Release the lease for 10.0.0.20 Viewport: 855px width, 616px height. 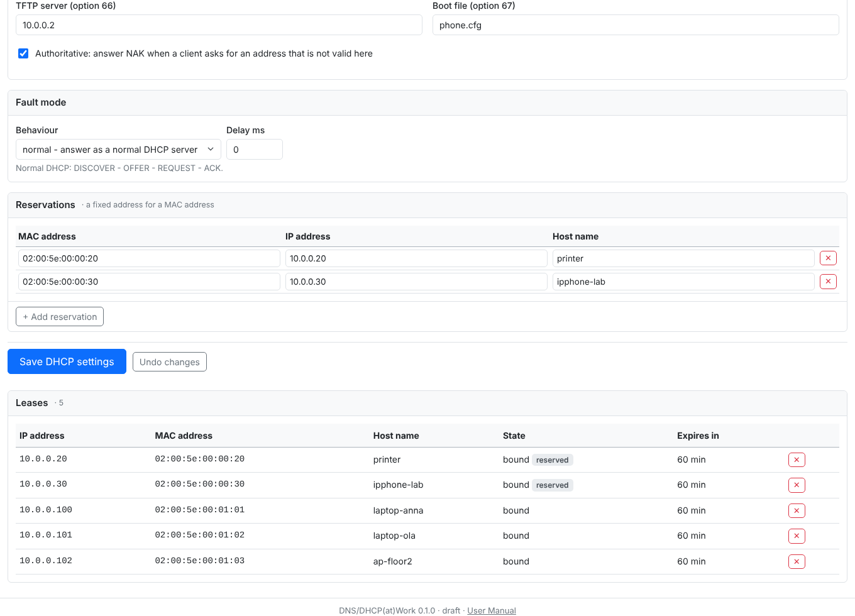click(x=797, y=460)
